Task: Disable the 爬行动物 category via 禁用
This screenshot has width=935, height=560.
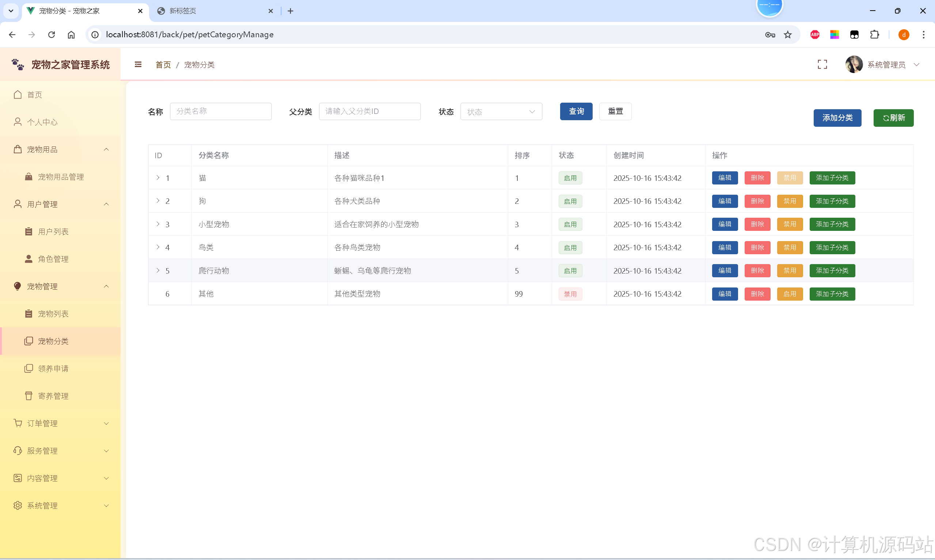Action: click(x=790, y=271)
